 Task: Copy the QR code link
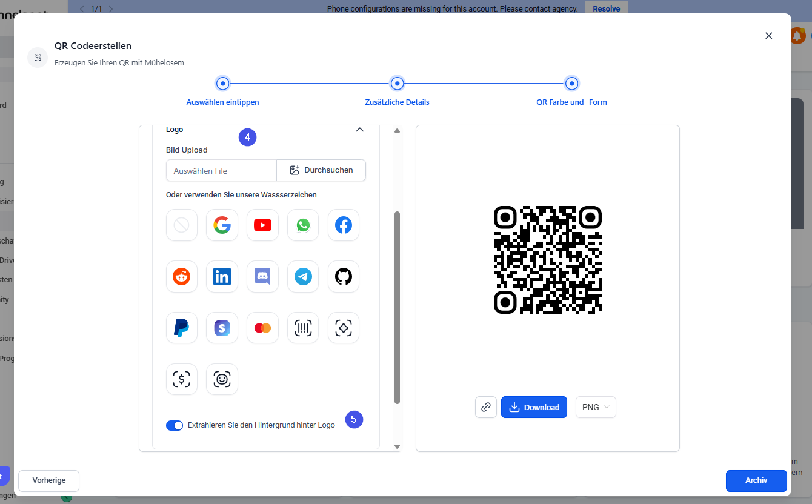click(486, 407)
